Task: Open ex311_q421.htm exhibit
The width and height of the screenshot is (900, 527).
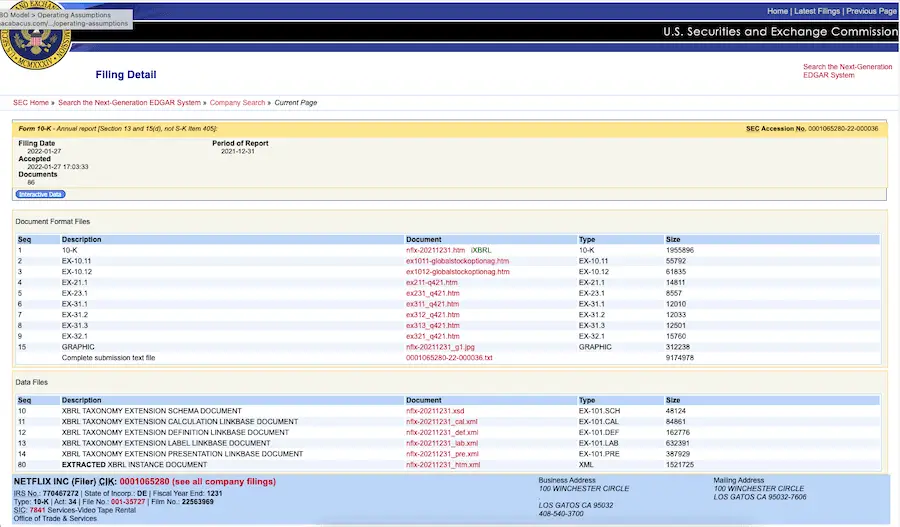Action: [x=432, y=304]
